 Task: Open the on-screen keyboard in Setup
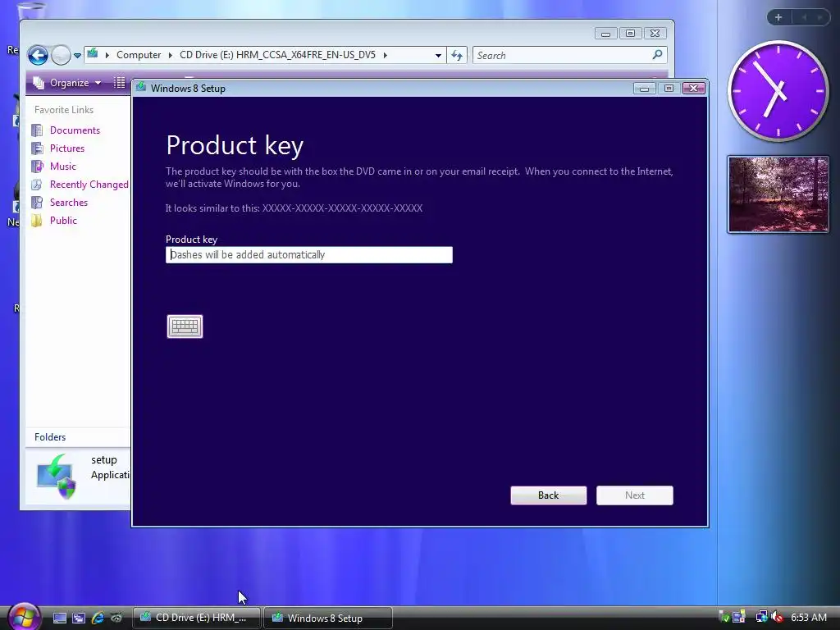[185, 326]
